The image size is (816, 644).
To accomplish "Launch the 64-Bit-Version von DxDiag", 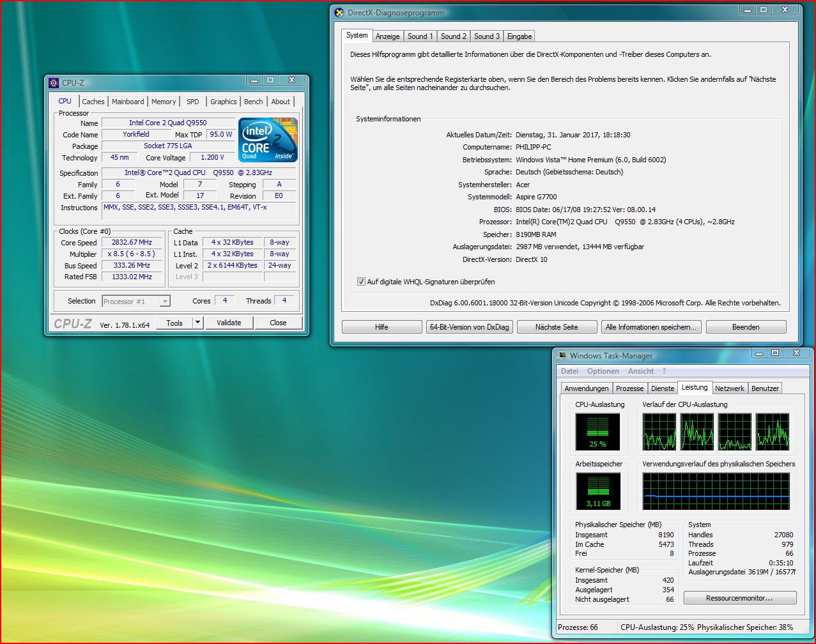I will (x=470, y=326).
